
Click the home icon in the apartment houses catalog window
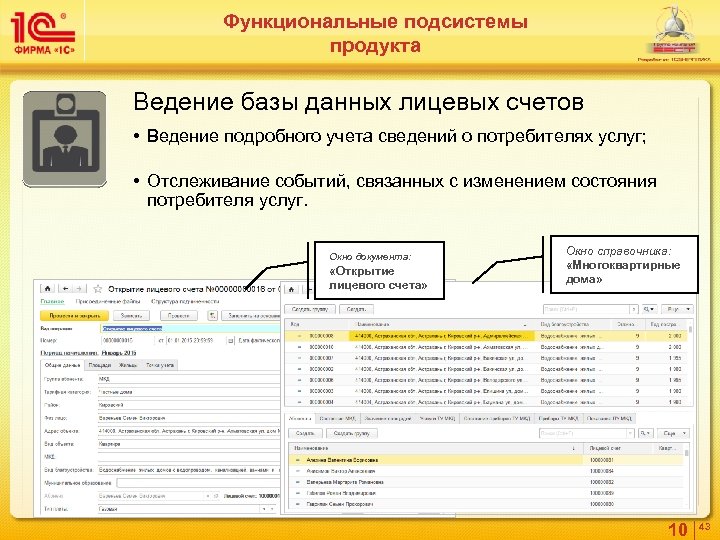(291, 289)
